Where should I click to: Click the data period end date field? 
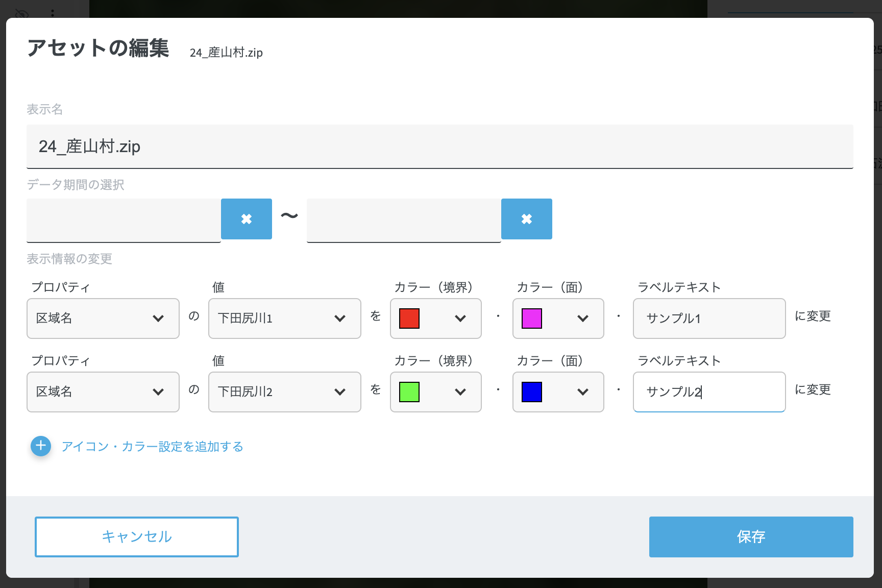click(x=404, y=220)
